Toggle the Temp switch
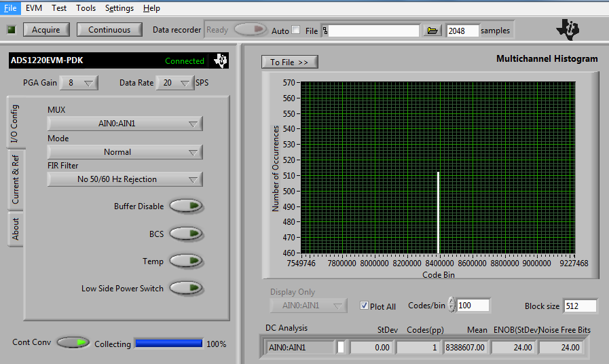Screen dimensions: 609x364 tap(187, 261)
